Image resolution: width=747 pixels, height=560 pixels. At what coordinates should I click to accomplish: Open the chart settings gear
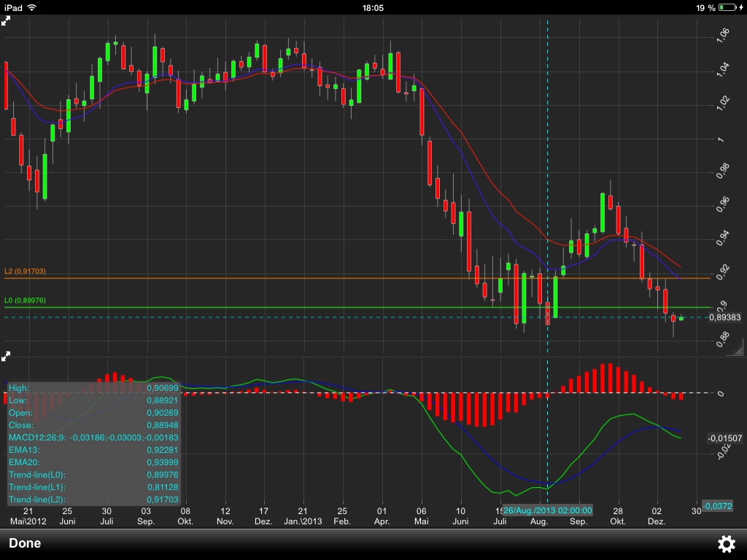tap(727, 543)
